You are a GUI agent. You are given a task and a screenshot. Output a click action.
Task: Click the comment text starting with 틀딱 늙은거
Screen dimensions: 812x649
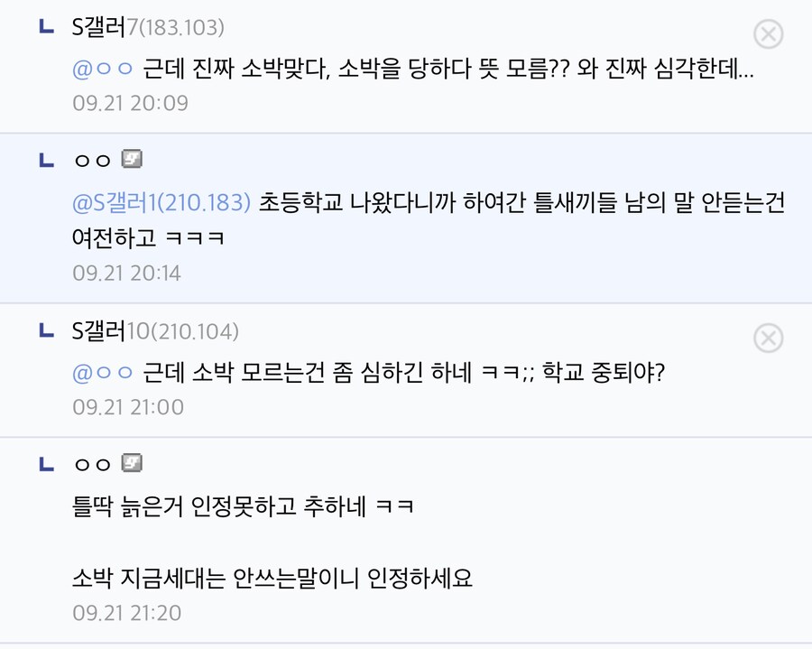(244, 506)
